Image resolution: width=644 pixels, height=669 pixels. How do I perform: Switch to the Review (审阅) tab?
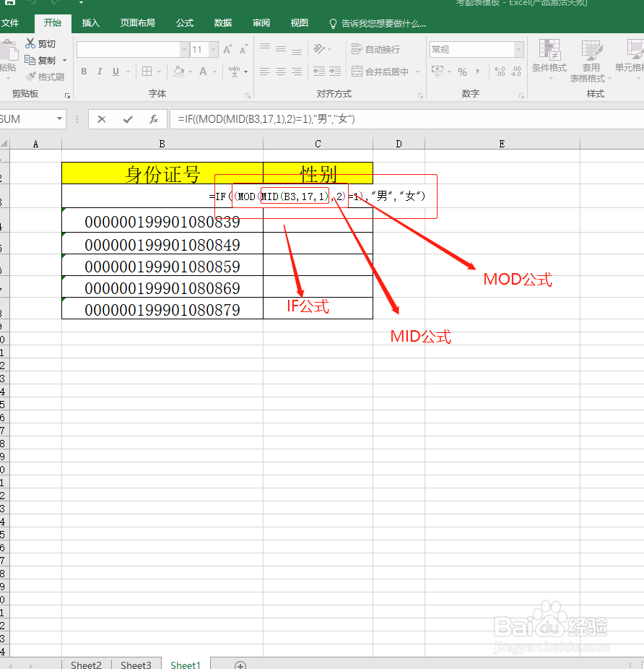(261, 22)
